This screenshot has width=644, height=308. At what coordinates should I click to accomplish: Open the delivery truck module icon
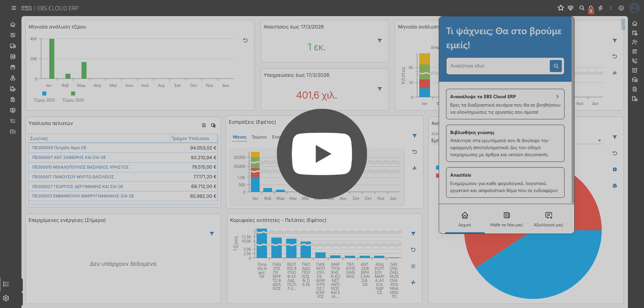click(x=13, y=46)
